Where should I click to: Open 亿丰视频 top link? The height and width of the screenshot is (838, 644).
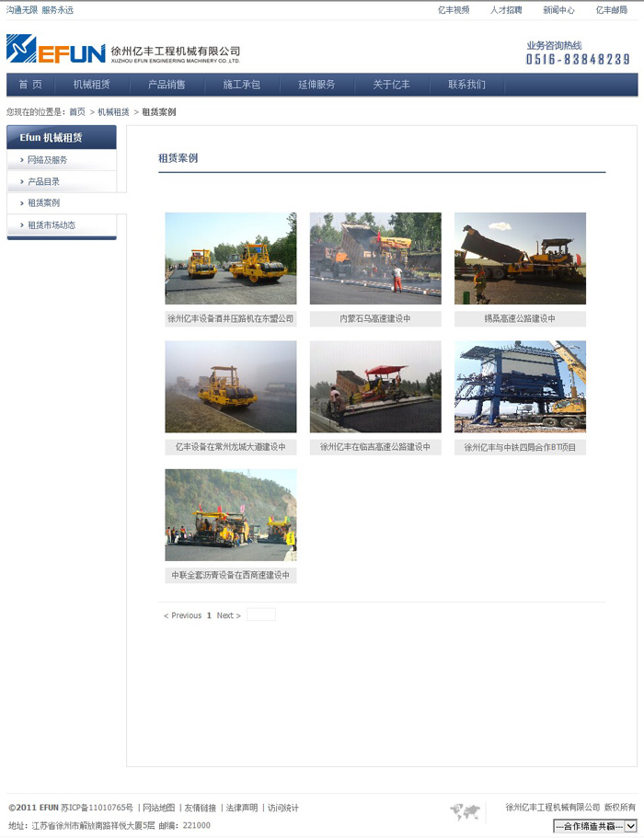(x=454, y=10)
